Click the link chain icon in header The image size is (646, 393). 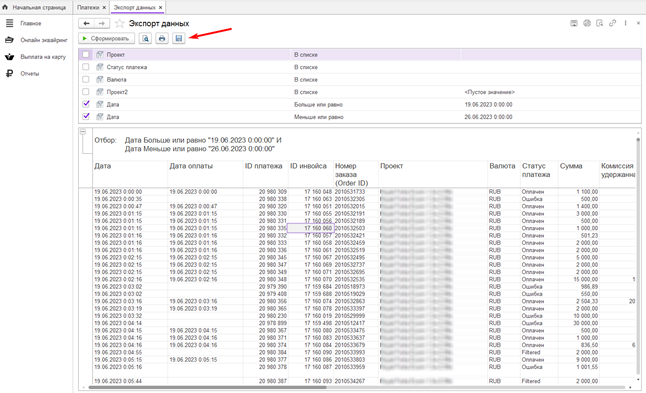(x=613, y=23)
